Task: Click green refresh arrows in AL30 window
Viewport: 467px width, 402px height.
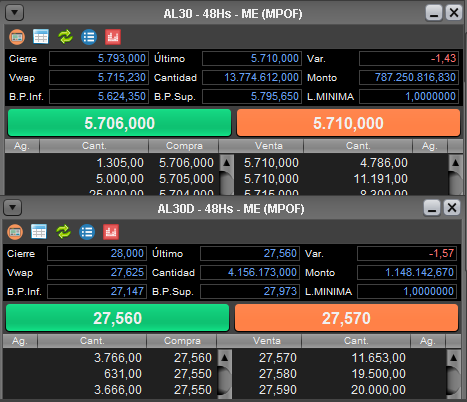Action: click(65, 37)
